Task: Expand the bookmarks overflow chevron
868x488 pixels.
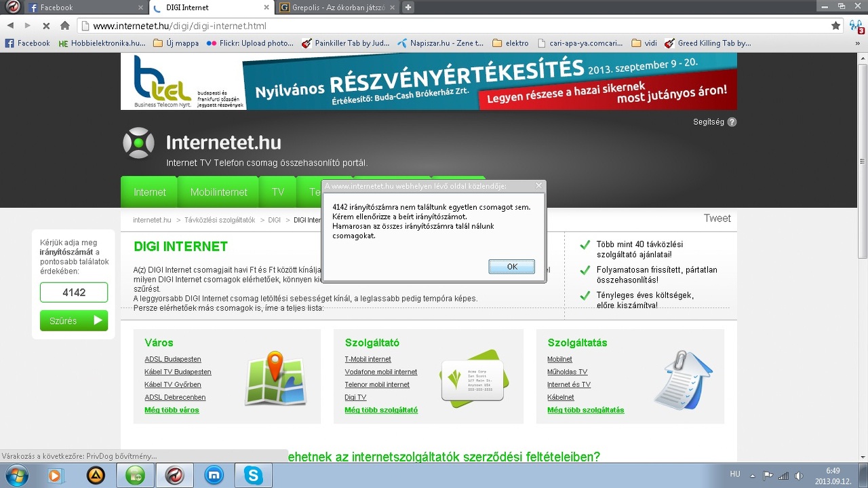Action: coord(859,43)
